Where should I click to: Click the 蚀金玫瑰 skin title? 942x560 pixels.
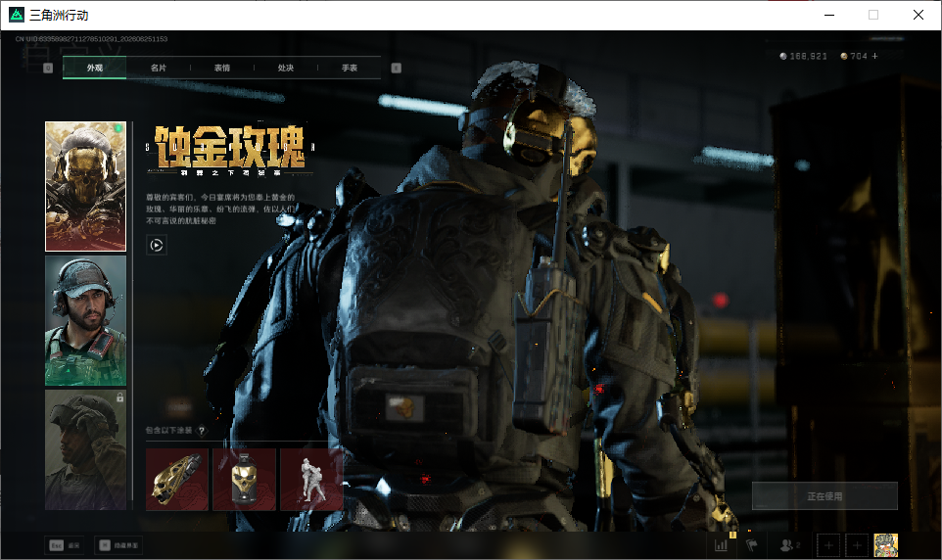click(229, 147)
